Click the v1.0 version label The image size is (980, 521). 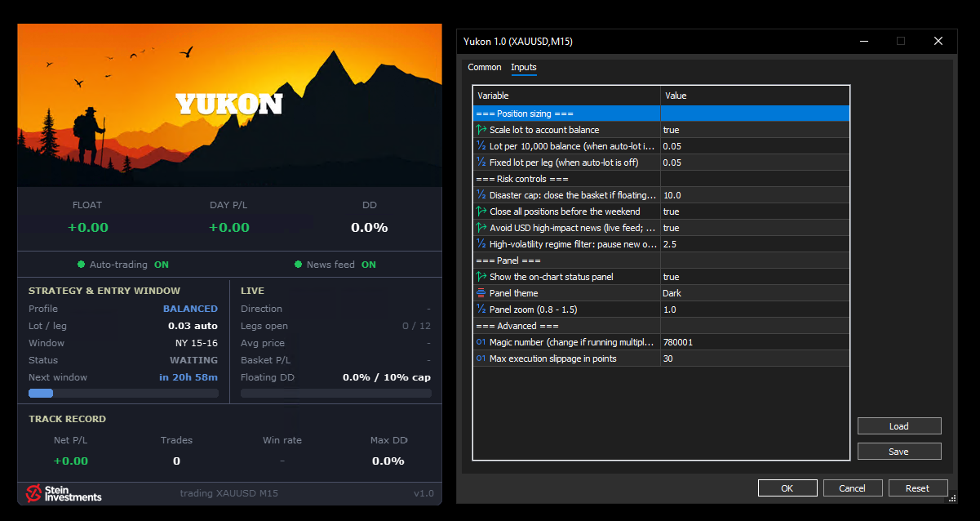tap(423, 493)
